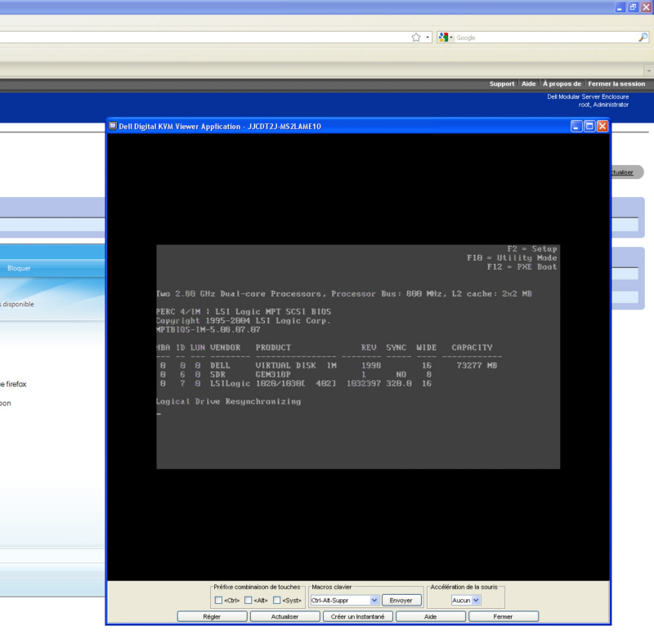
Task: Click '73277 MB' capacity value
Action: (x=477, y=365)
